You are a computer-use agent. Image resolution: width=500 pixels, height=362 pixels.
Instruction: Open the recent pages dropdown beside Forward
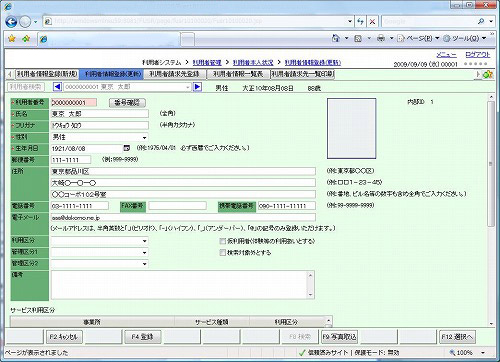click(x=35, y=22)
